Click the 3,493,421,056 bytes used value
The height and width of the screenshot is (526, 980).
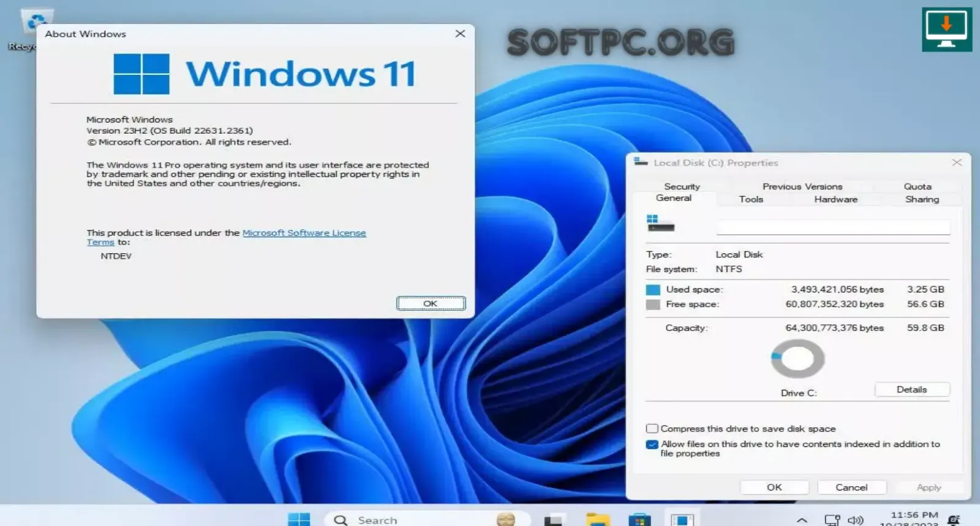pos(837,289)
